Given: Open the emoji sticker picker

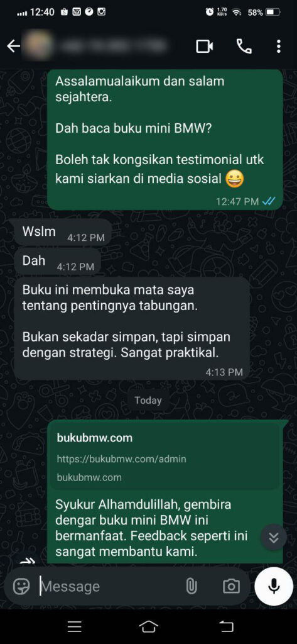Looking at the screenshot, I should pyautogui.click(x=21, y=586).
